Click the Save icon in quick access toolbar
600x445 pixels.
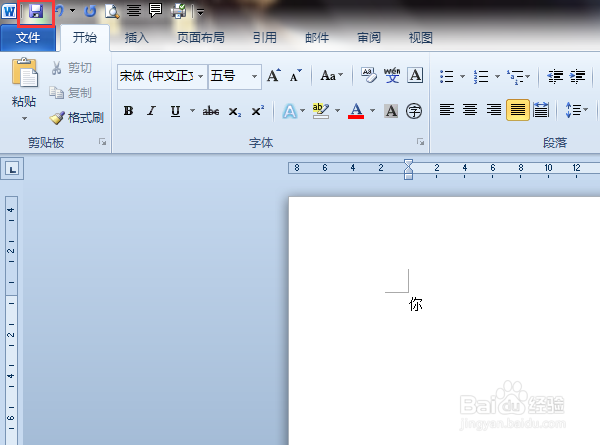[x=36, y=11]
